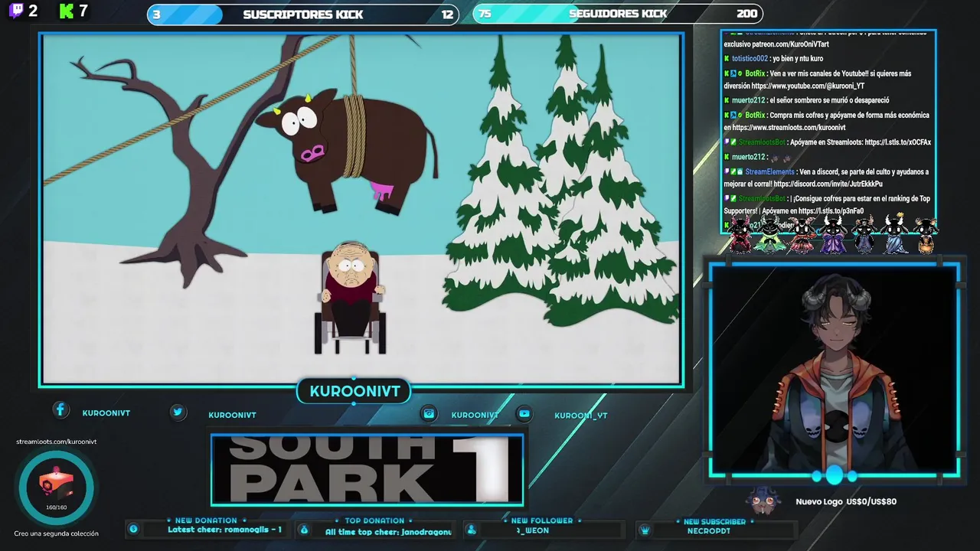Click 'Latest cheer: romanoglis' text
The image size is (980, 551).
pos(224,530)
